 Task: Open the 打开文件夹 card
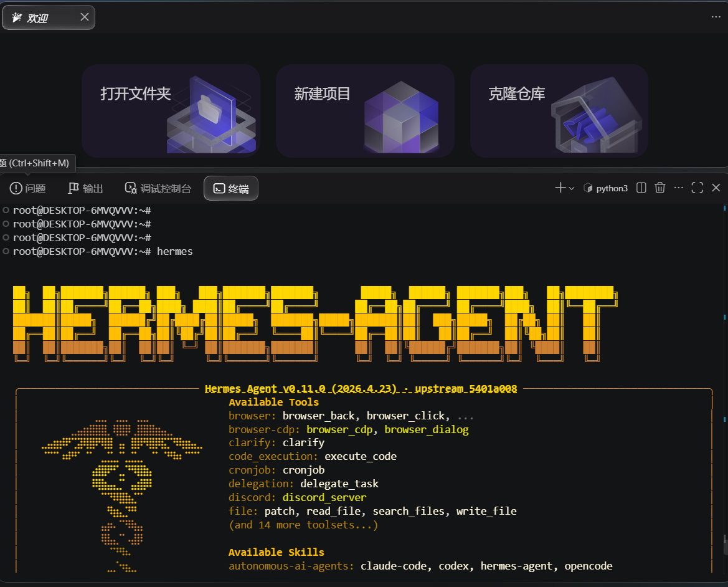click(171, 110)
